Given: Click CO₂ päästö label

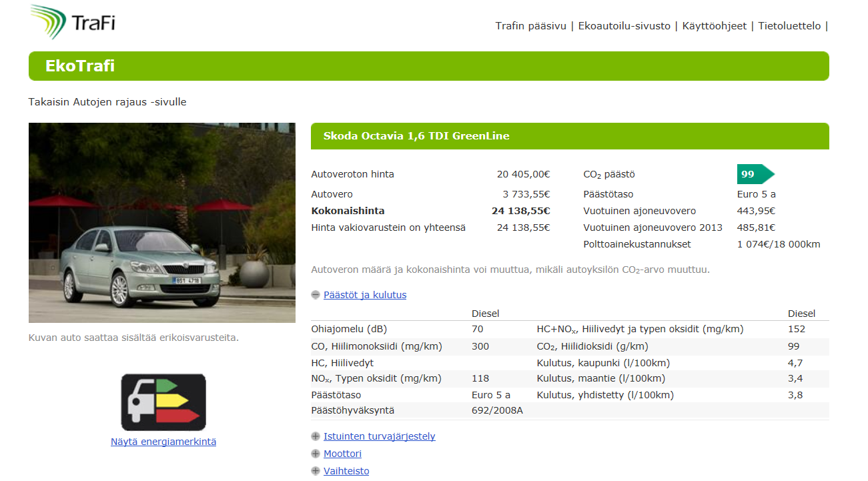Looking at the screenshot, I should pos(609,175).
